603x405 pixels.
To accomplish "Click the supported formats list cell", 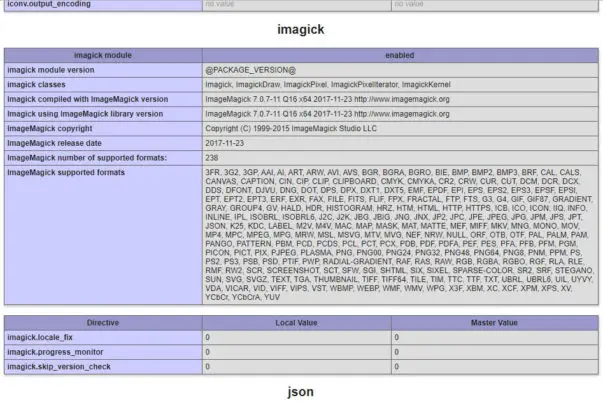I will tap(400, 235).
